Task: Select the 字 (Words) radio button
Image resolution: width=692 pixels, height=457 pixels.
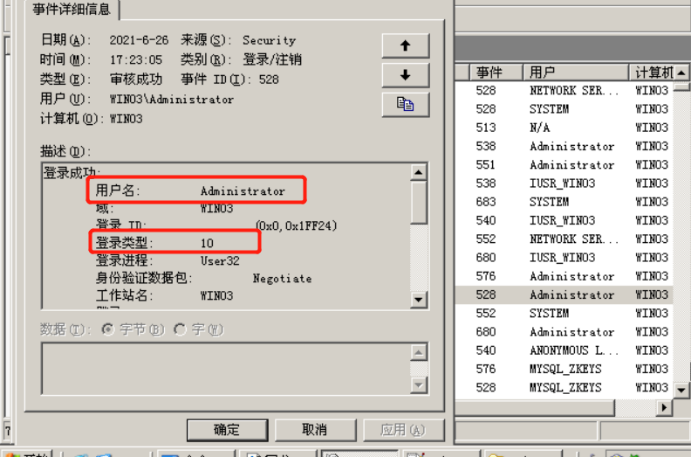Action: [180, 329]
